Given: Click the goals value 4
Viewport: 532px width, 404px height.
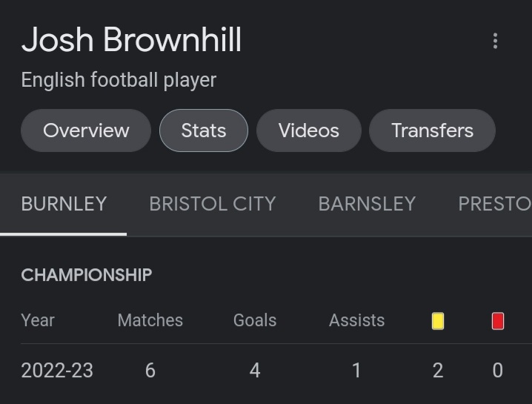Looking at the screenshot, I should point(255,370).
